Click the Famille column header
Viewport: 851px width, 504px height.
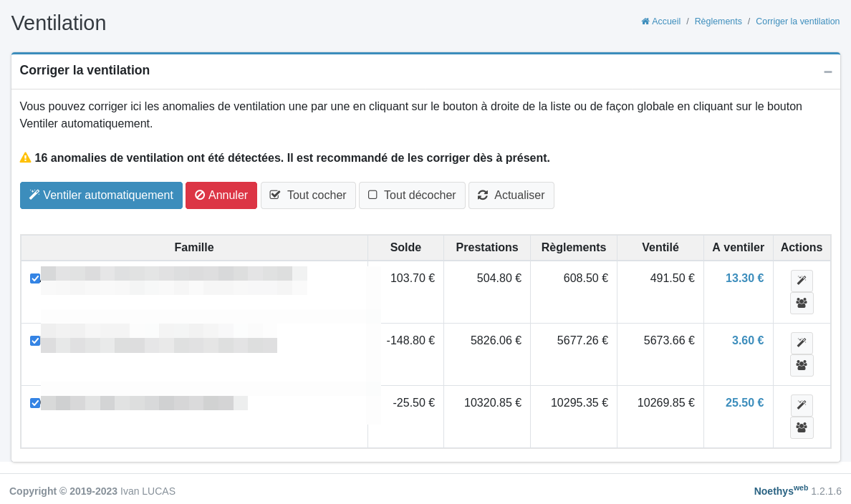(x=194, y=248)
